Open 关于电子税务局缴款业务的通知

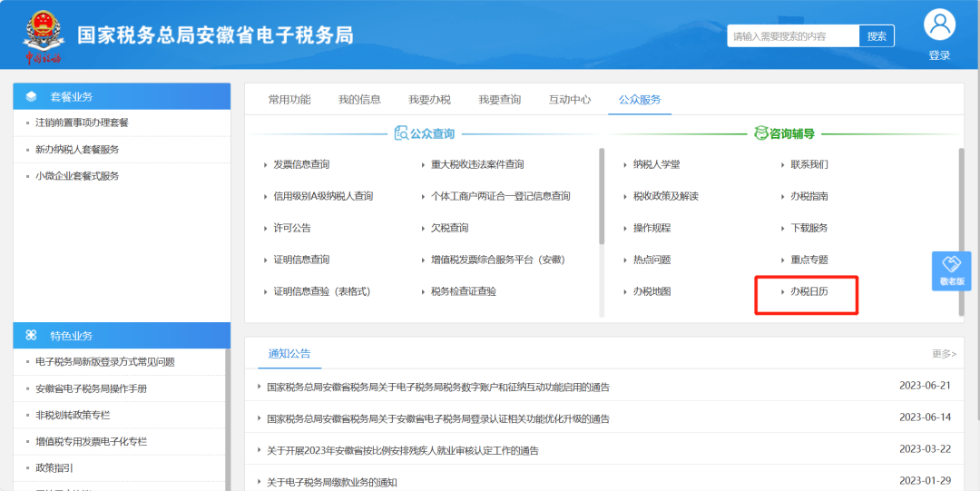[332, 482]
